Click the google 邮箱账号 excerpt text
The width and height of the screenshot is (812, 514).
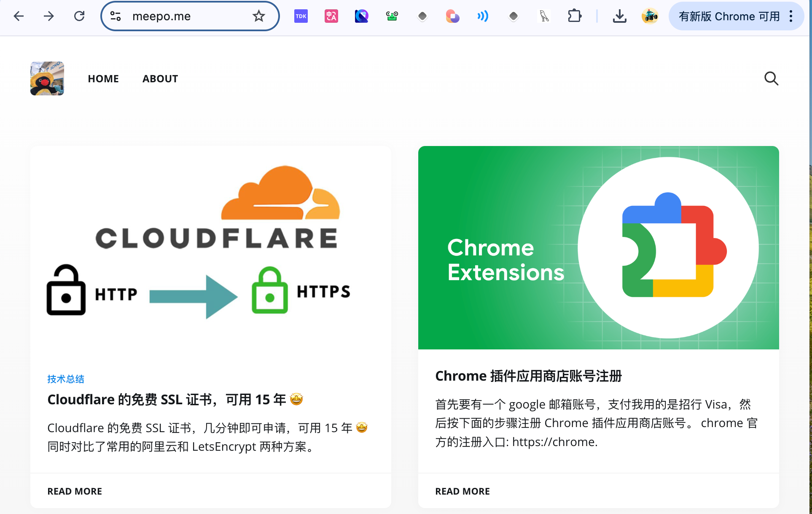click(597, 423)
